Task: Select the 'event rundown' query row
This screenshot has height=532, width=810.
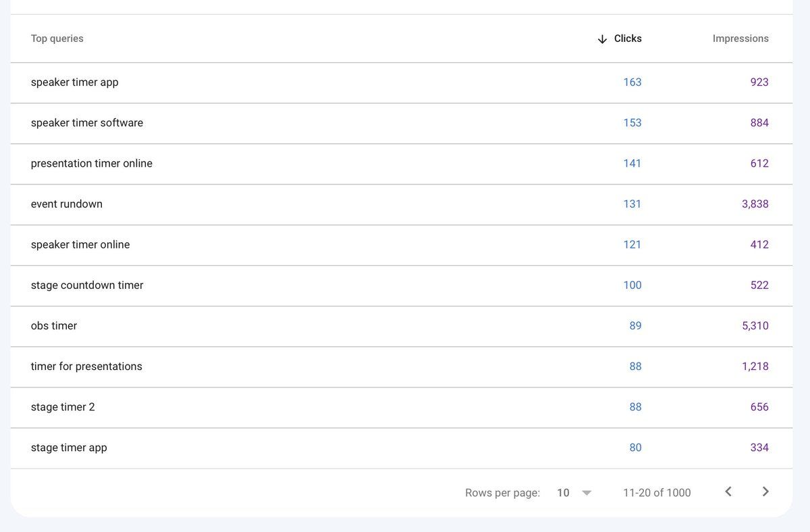Action: 67,204
